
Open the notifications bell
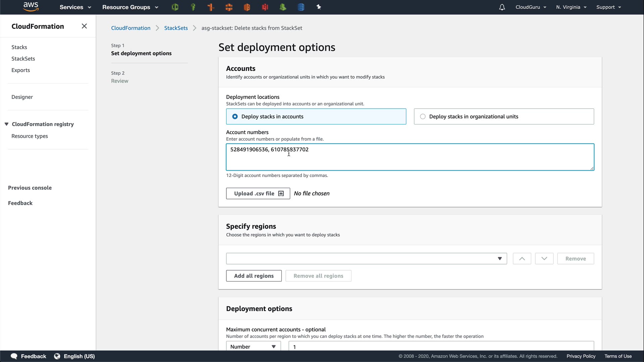tap(502, 7)
